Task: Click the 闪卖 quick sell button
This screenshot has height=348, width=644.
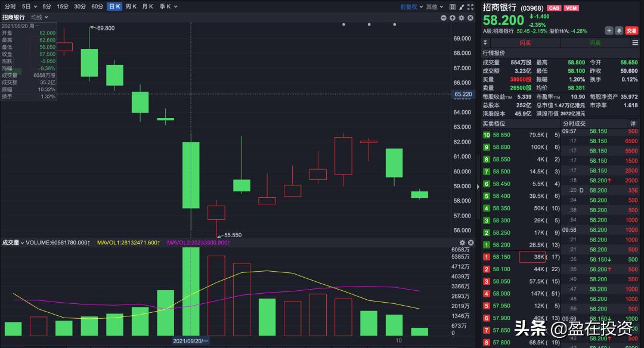Action: [595, 43]
